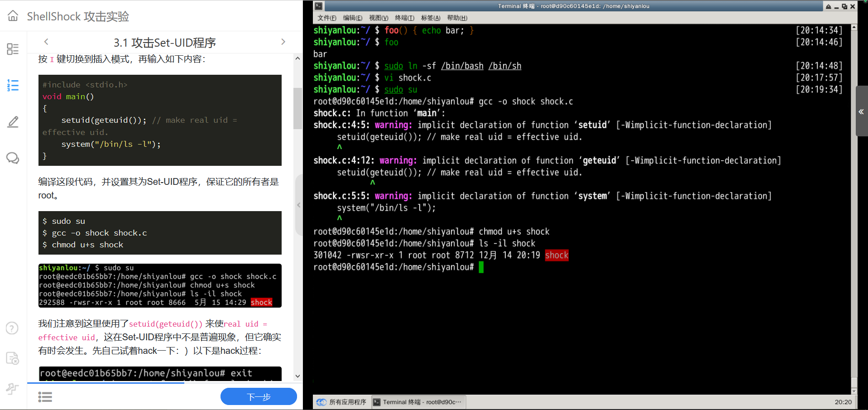Click the Next step blue button
This screenshot has height=410, width=868.
click(x=259, y=397)
